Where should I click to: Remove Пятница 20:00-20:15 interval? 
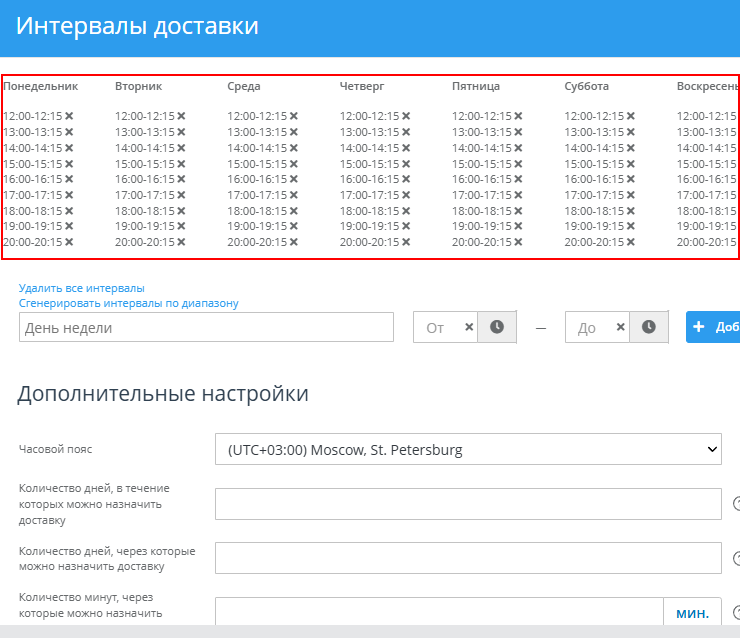(518, 242)
